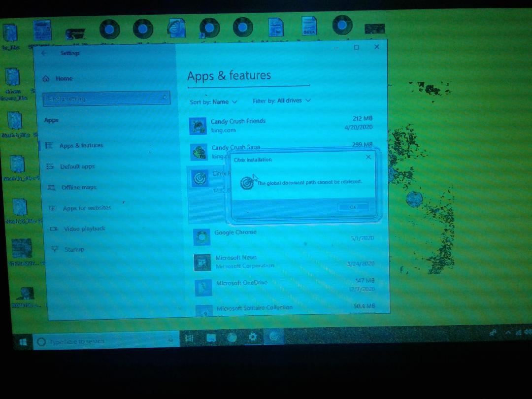Image resolution: width=532 pixels, height=399 pixels.
Task: Open File Explorer from the taskbar
Action: pos(211,338)
